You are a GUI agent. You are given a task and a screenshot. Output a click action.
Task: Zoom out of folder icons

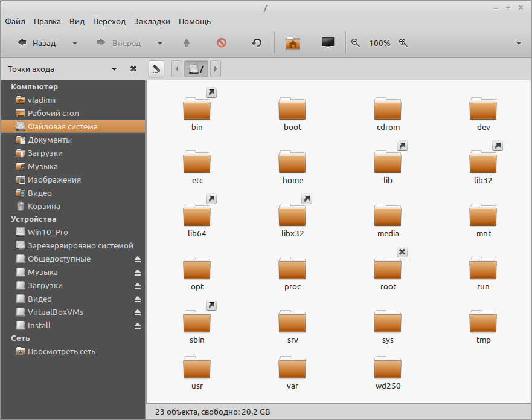pos(356,43)
